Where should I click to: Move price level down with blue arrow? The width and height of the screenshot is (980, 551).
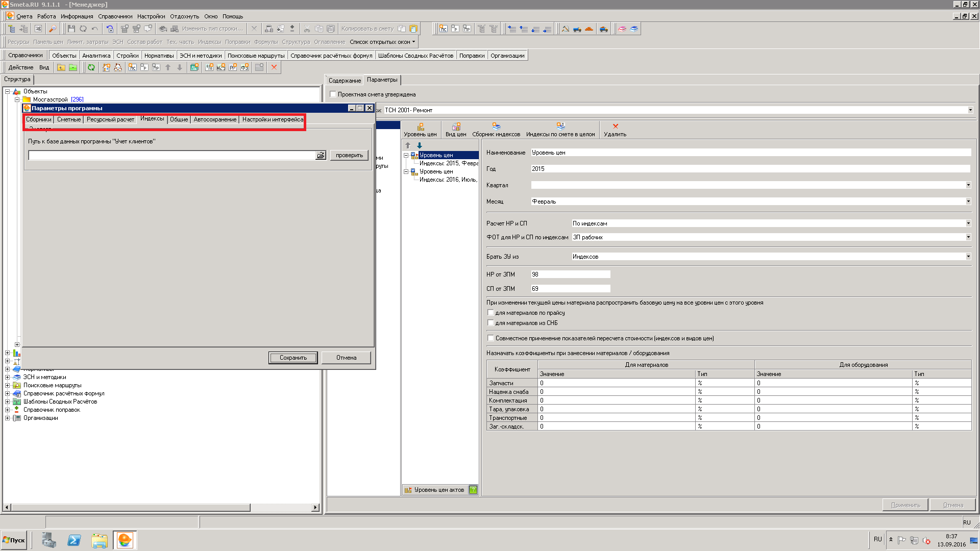[420, 145]
